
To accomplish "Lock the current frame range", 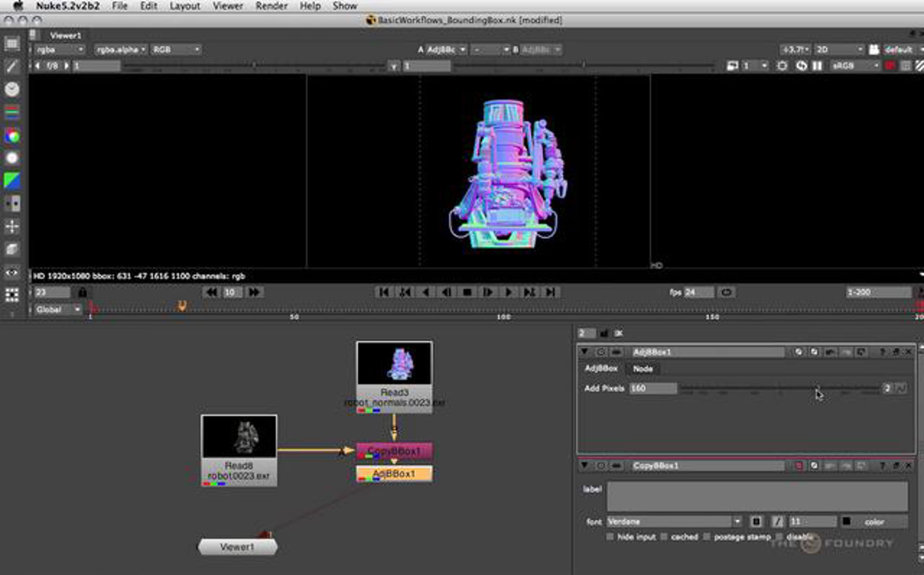I will click(82, 293).
